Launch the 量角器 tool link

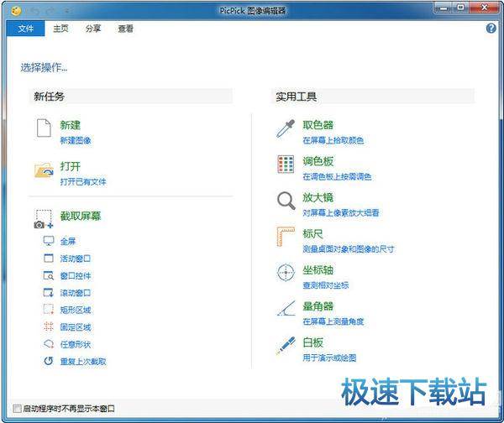click(318, 306)
